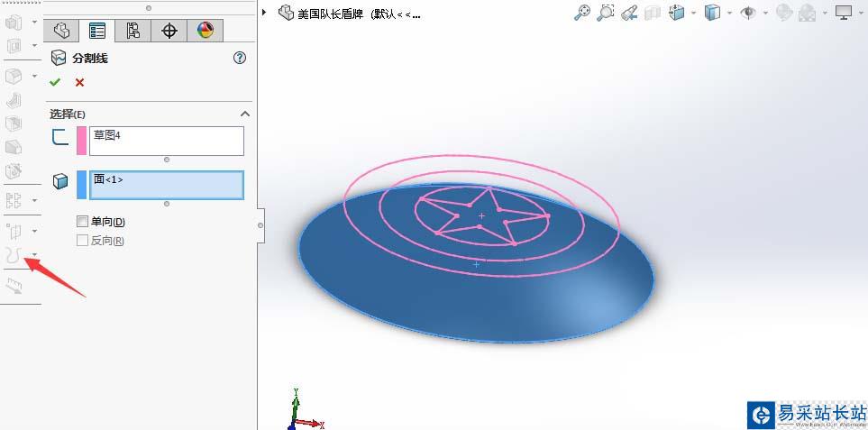Screen dimensions: 868x430
Task: Click the pink sketch selection color bar
Action: [81, 141]
